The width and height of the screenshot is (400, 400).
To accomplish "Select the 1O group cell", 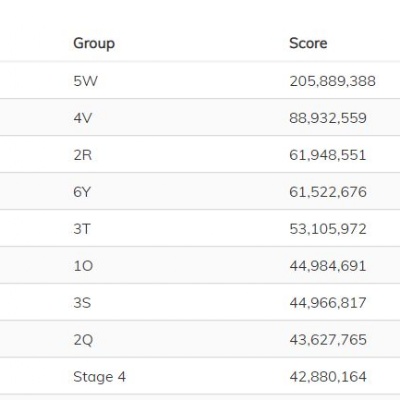I will click(x=83, y=266).
